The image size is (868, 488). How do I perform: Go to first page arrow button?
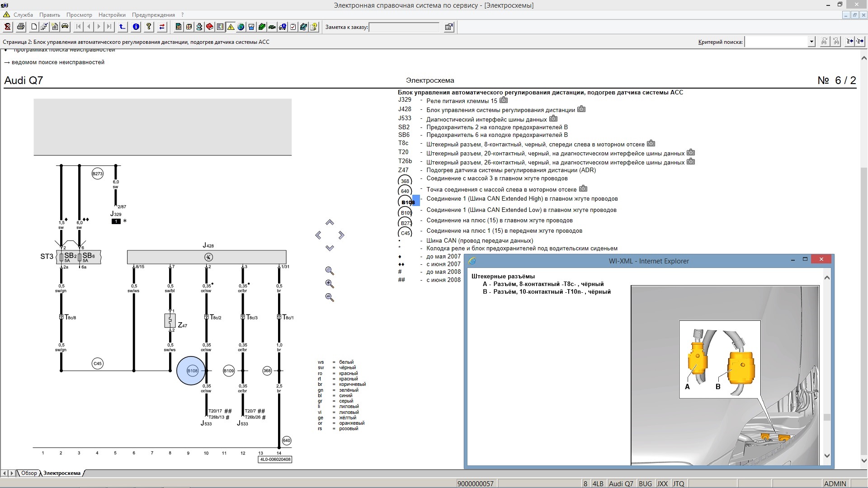[79, 27]
